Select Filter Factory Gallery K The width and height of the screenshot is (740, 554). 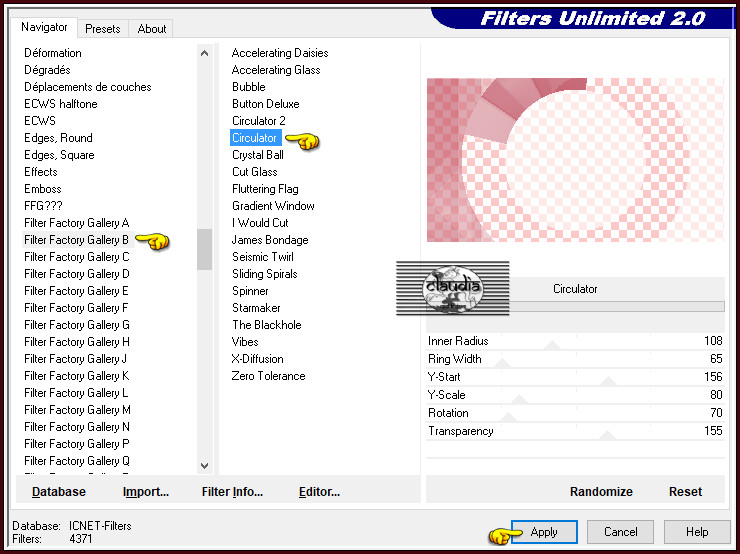[76, 376]
